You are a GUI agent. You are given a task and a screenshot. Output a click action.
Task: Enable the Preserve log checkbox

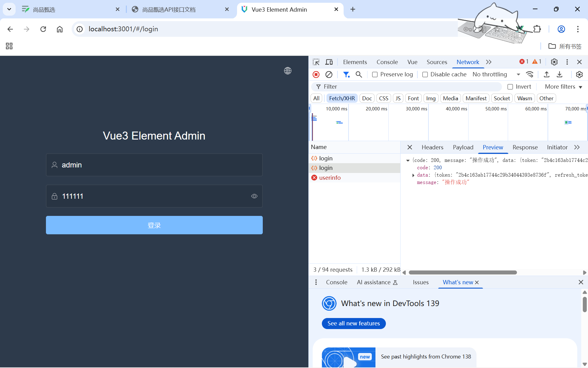[375, 75]
